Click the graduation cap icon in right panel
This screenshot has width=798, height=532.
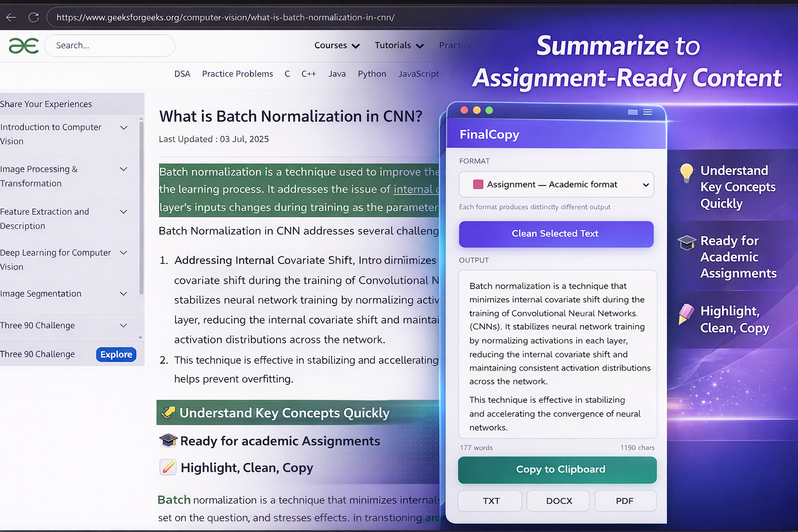[x=687, y=243]
